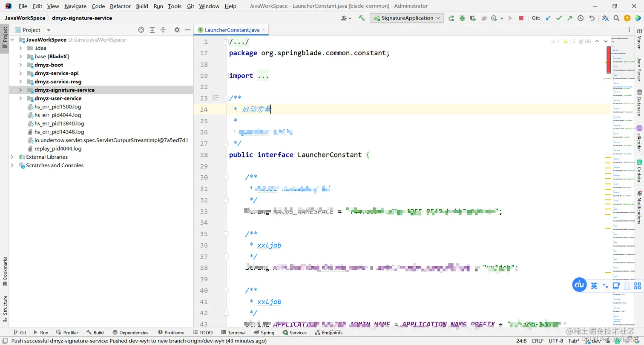This screenshot has width=644, height=345.
Task: Select opened file locate target icon
Action: point(141,30)
